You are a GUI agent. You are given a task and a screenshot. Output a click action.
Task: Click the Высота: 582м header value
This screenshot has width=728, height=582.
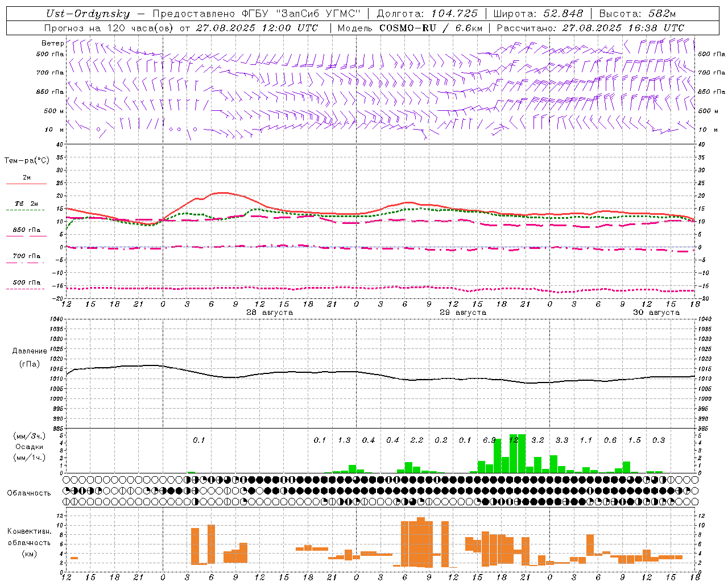[638, 14]
